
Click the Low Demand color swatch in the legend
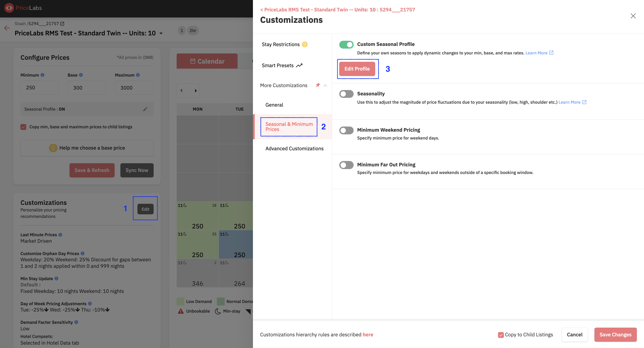point(180,301)
